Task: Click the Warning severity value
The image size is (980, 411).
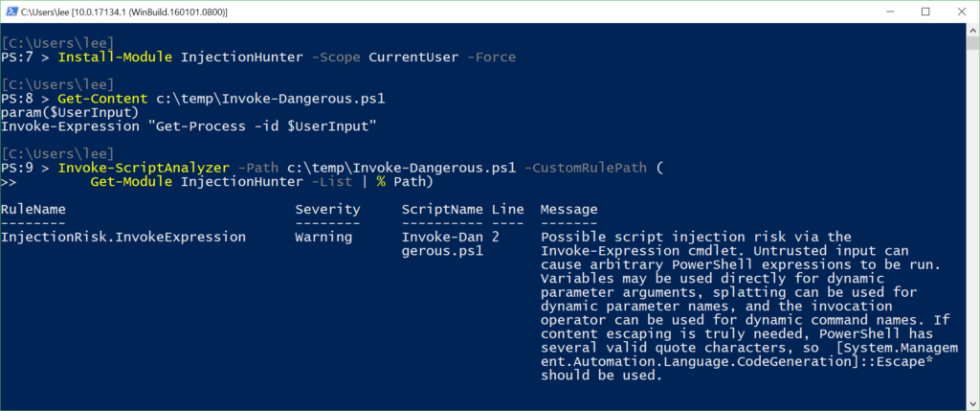Action: [x=323, y=237]
